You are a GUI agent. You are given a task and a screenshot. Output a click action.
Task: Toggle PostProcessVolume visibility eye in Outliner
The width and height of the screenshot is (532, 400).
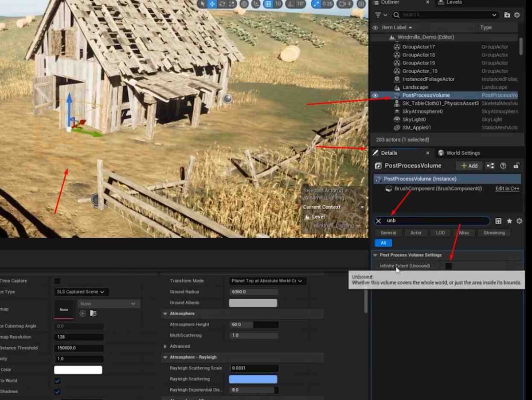(375, 95)
